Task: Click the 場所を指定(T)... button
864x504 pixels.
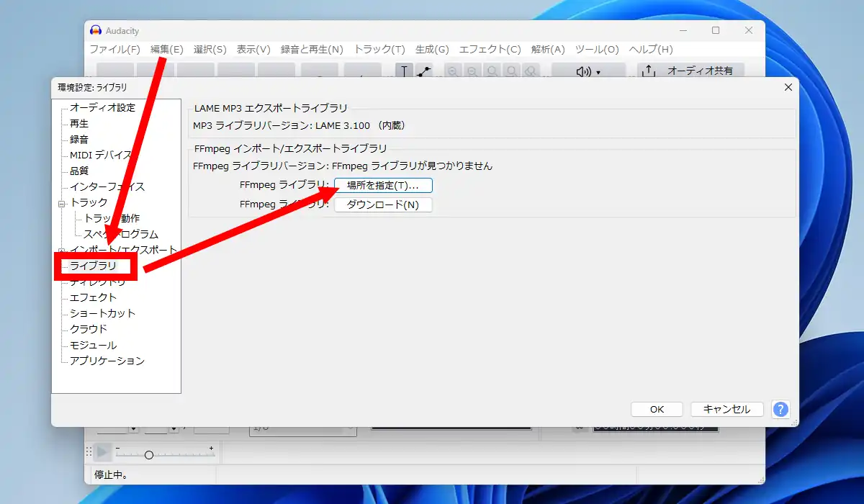Action: pyautogui.click(x=383, y=185)
